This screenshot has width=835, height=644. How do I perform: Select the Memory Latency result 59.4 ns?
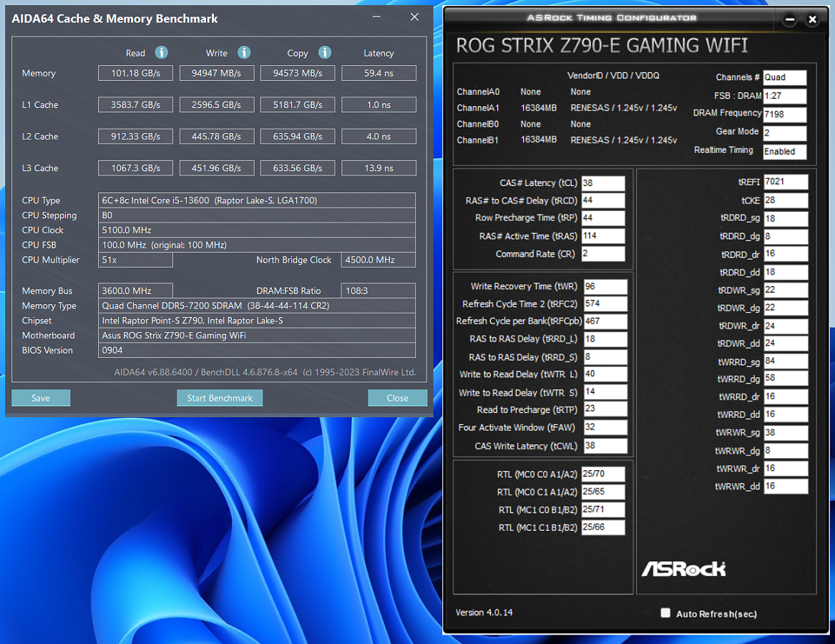[x=379, y=73]
